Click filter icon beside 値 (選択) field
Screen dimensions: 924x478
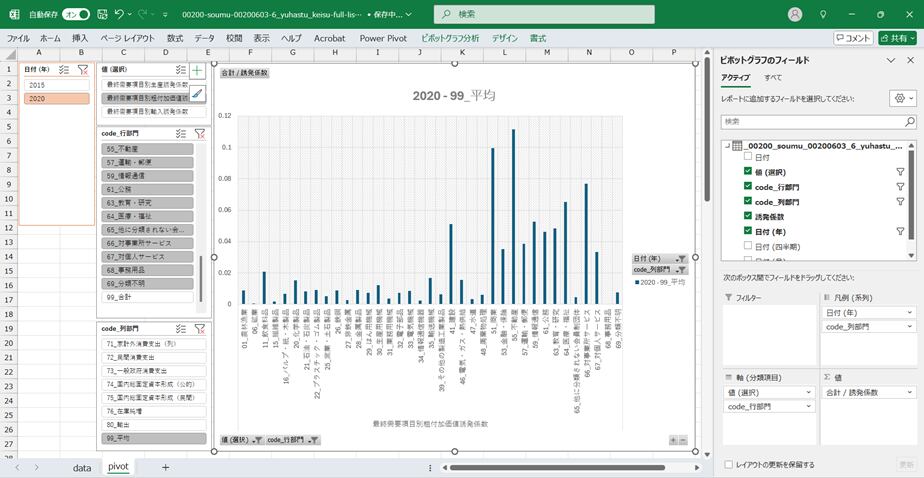tap(900, 172)
